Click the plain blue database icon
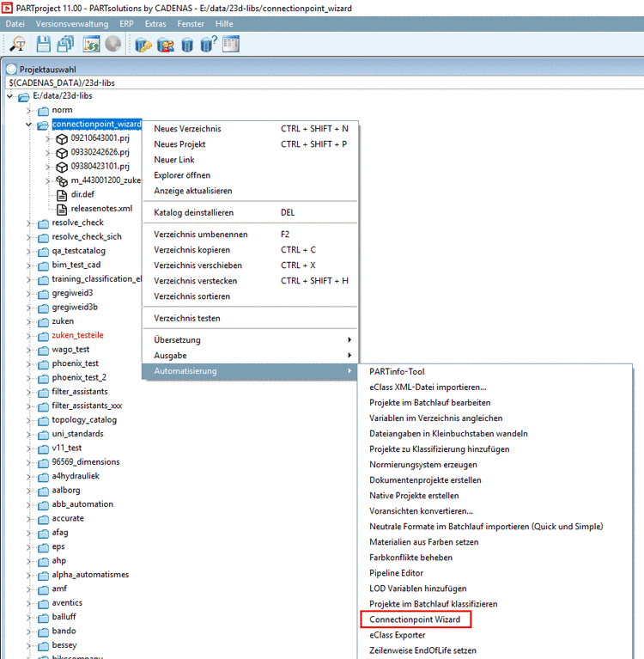Screen dimensions: 644x659 (x=187, y=45)
